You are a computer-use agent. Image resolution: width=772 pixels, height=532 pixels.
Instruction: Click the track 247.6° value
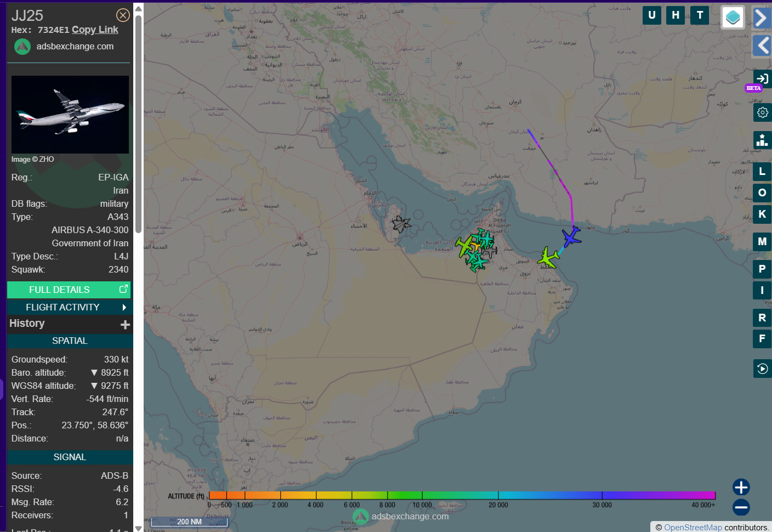(x=115, y=412)
